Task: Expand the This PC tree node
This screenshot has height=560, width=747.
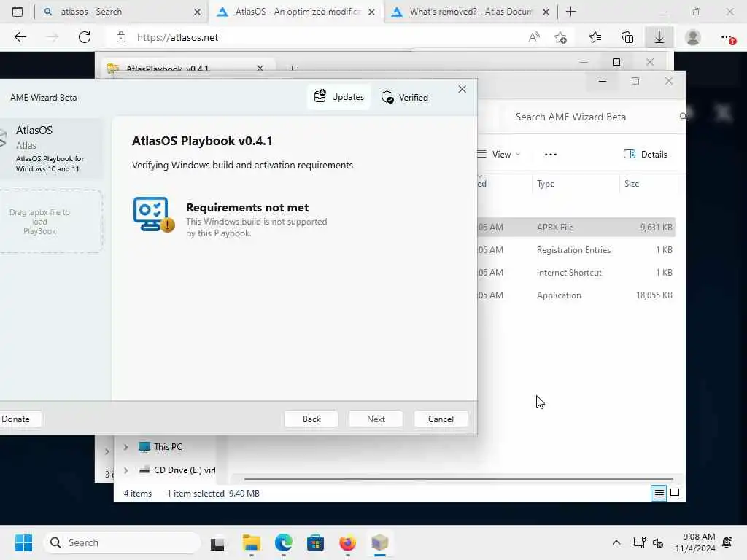Action: 125,447
